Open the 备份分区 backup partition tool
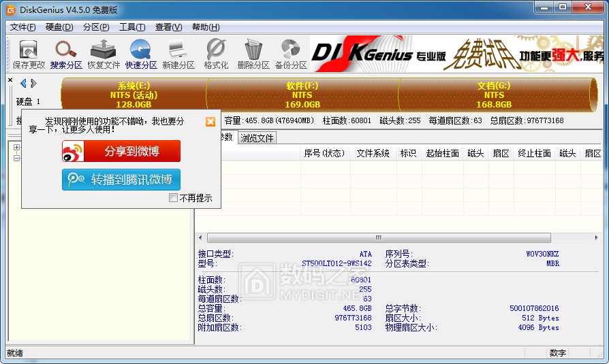Screen dimensions: 609x364 [x=291, y=54]
